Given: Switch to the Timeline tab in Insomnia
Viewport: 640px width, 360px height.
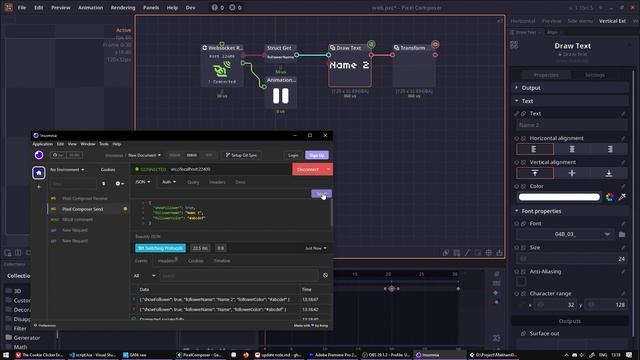Looking at the screenshot, I should tap(222, 260).
